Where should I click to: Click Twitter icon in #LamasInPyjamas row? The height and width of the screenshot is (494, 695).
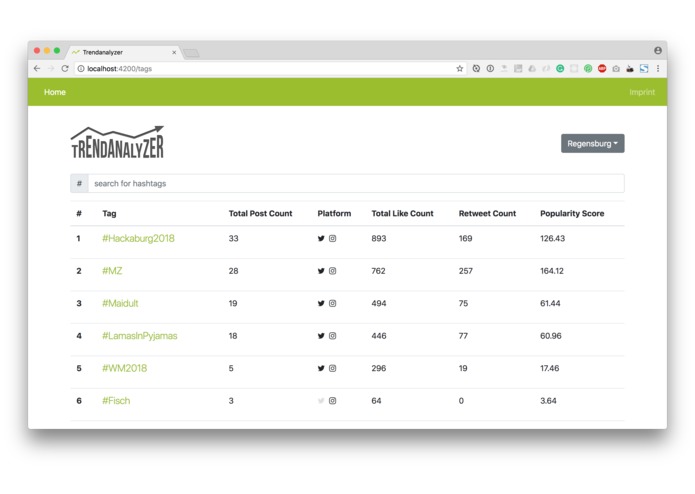[321, 336]
